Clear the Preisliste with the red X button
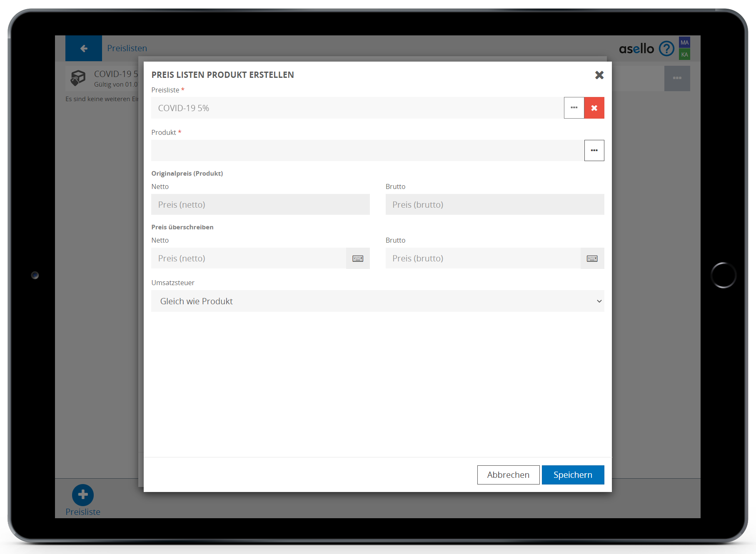756x554 pixels. [x=594, y=108]
